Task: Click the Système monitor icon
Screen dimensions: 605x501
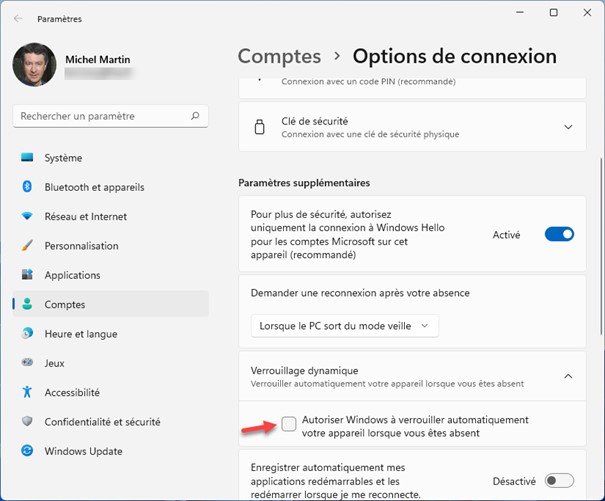Action: pyautogui.click(x=27, y=158)
